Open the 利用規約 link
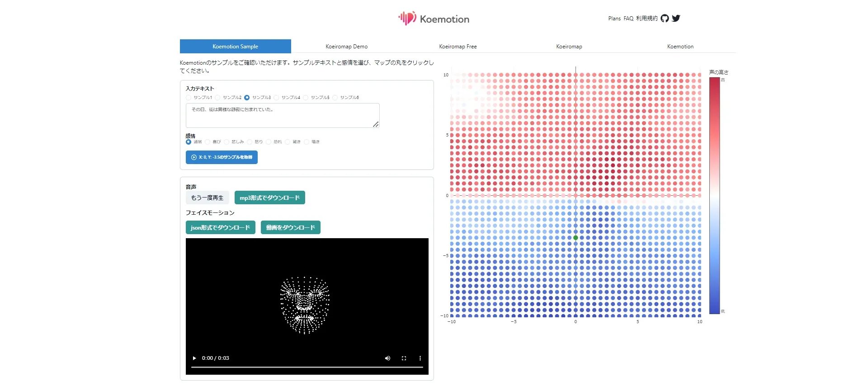 pyautogui.click(x=646, y=19)
